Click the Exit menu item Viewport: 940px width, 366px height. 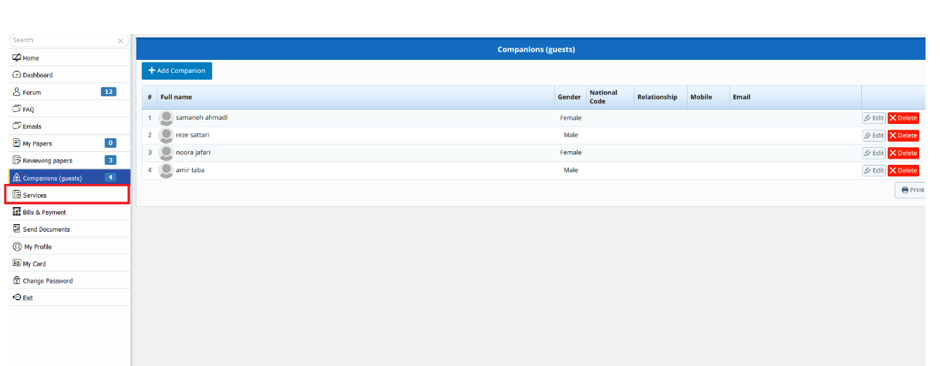click(28, 298)
